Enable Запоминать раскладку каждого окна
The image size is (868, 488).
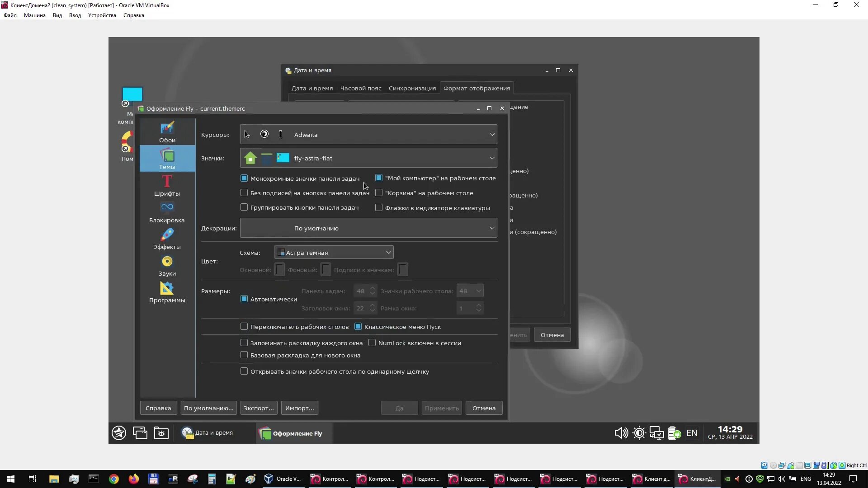(x=244, y=343)
